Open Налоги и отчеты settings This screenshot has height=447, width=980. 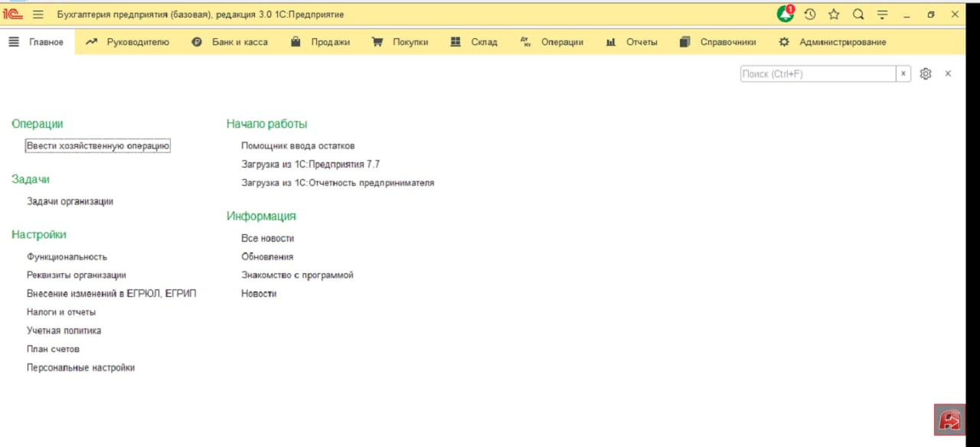[x=61, y=312]
